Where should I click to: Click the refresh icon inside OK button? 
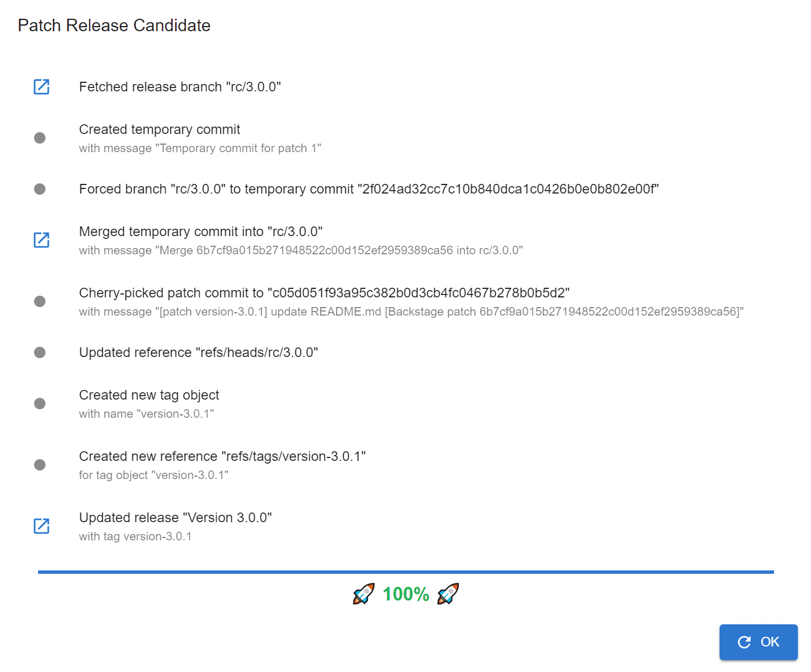744,642
